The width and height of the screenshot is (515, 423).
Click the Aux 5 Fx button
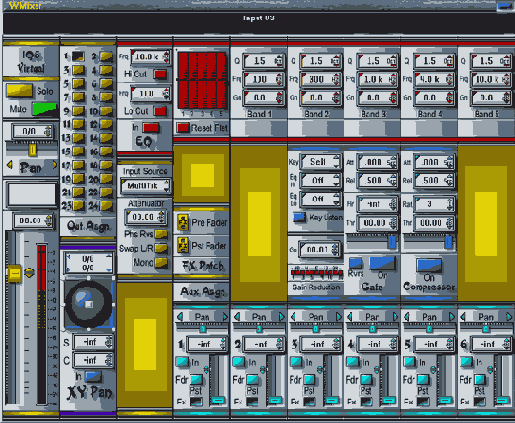click(423, 402)
